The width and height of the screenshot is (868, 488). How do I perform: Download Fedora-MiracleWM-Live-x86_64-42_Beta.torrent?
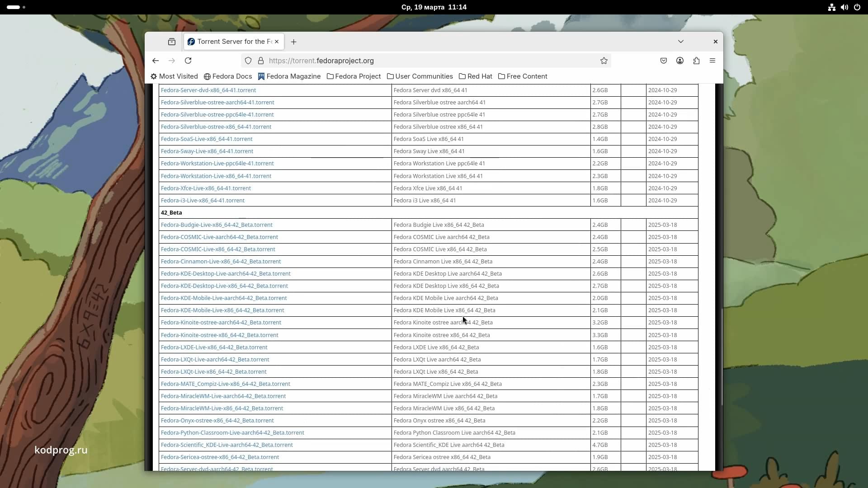222,408
